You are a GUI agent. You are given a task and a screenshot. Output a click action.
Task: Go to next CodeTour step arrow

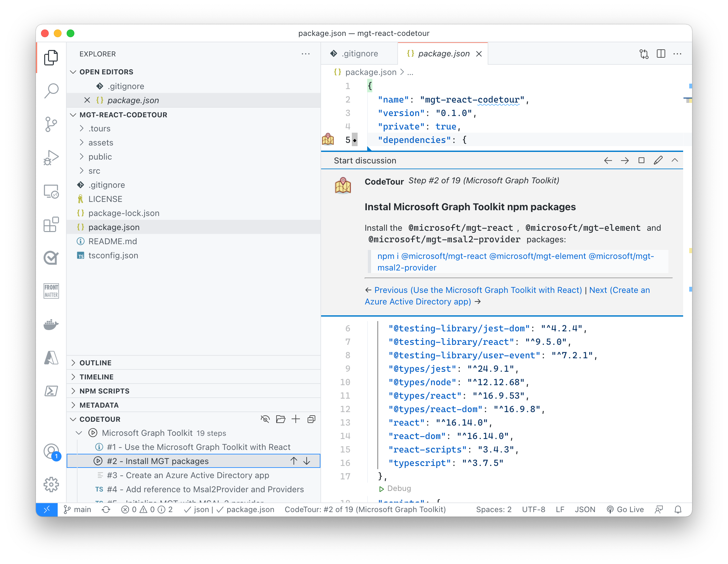(625, 160)
